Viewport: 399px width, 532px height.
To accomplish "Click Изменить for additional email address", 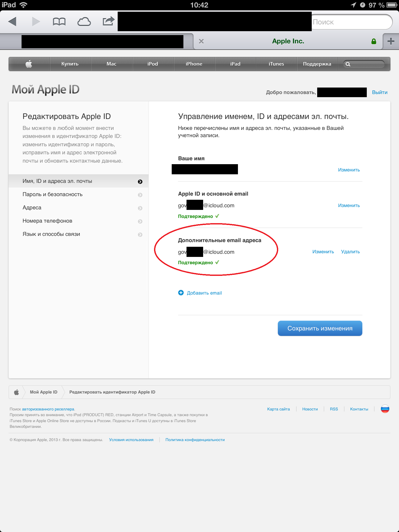I will (x=323, y=252).
